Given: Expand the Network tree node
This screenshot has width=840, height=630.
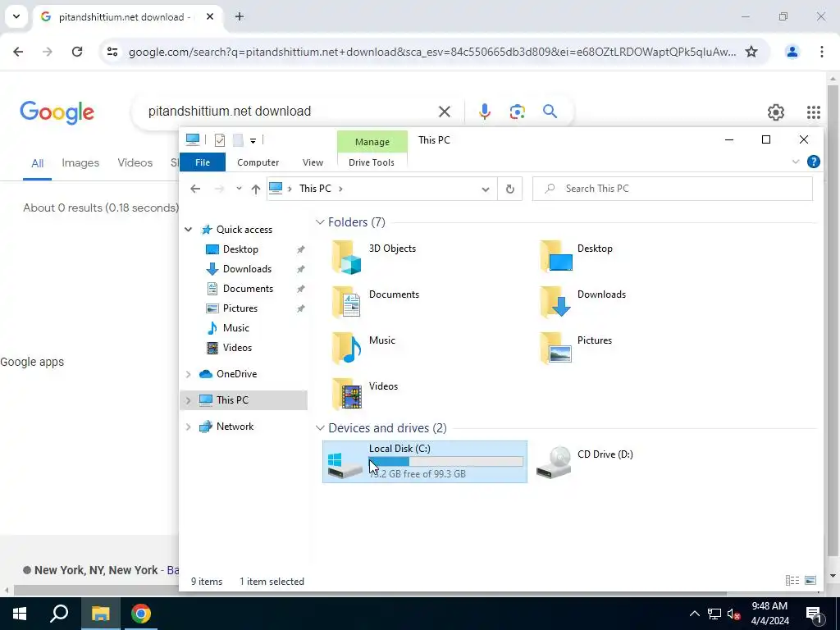Looking at the screenshot, I should click(188, 427).
